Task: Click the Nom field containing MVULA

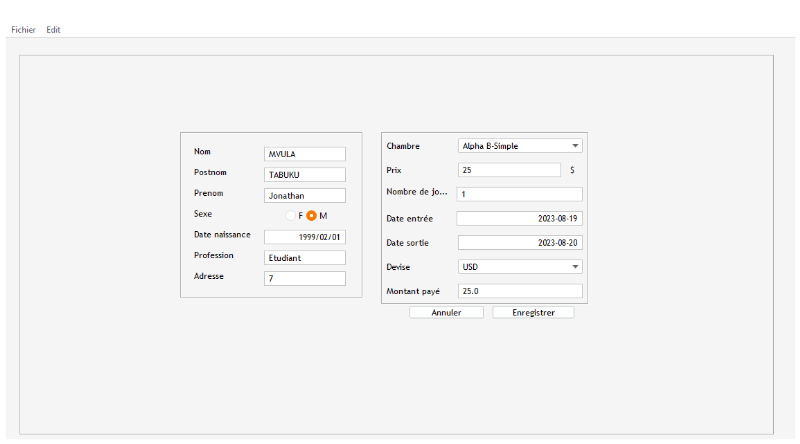Action: point(304,154)
